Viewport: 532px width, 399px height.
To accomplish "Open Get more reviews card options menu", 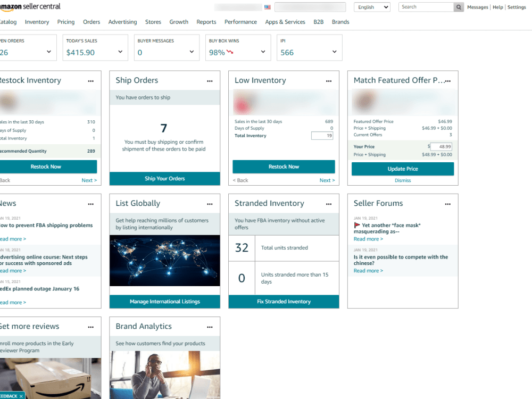I will [90, 327].
